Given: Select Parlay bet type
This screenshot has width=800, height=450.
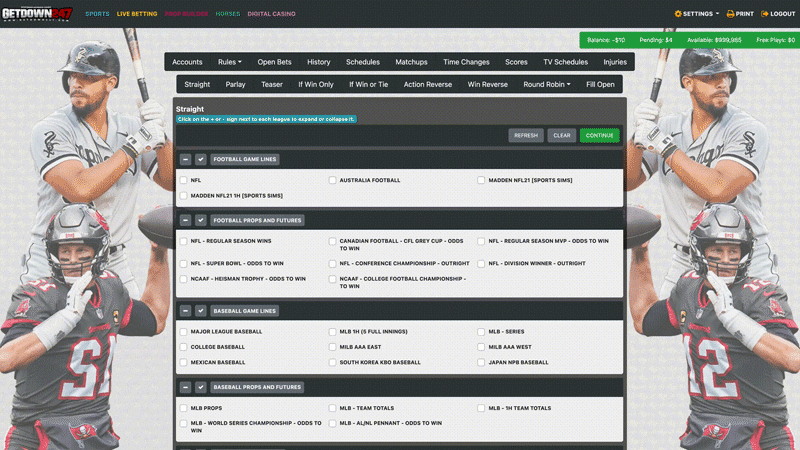Looking at the screenshot, I should click(x=235, y=84).
